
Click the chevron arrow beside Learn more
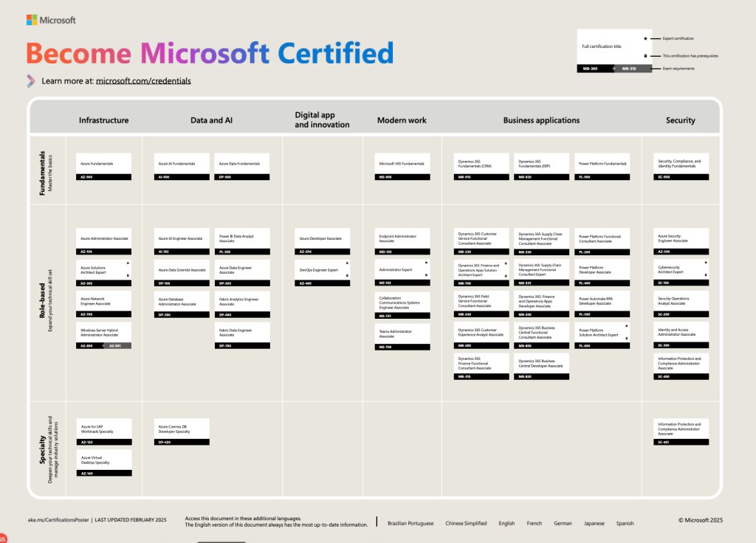point(30,81)
